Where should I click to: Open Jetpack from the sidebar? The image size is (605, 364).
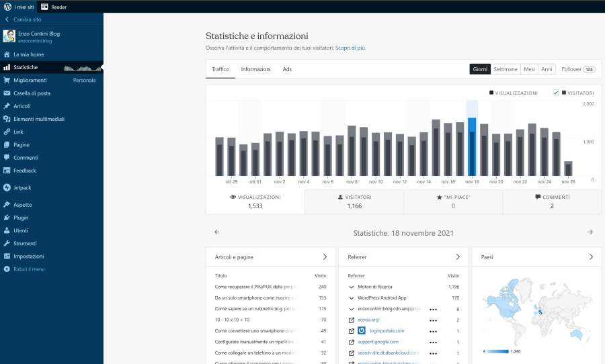[x=23, y=187]
